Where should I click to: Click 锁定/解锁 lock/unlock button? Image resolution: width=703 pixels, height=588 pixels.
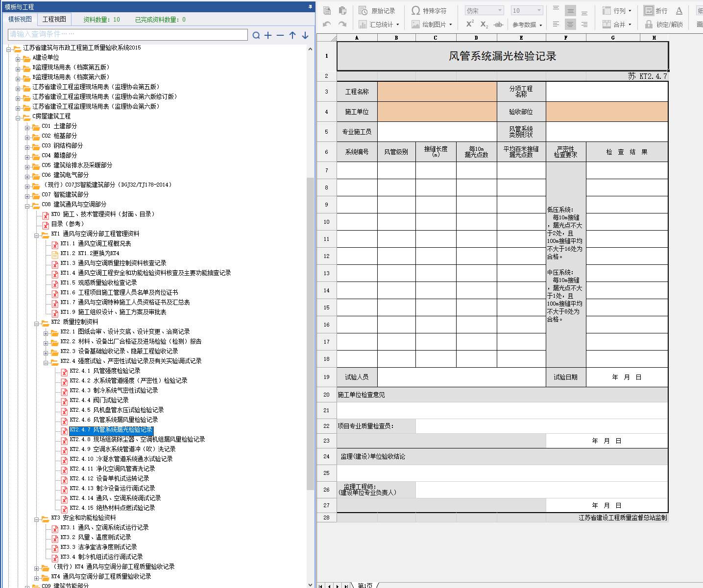point(663,24)
